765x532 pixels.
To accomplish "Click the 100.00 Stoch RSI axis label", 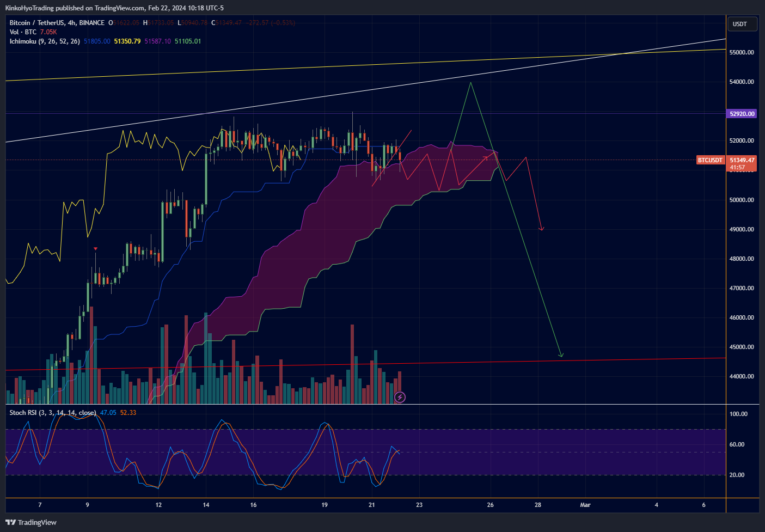I will 738,414.
